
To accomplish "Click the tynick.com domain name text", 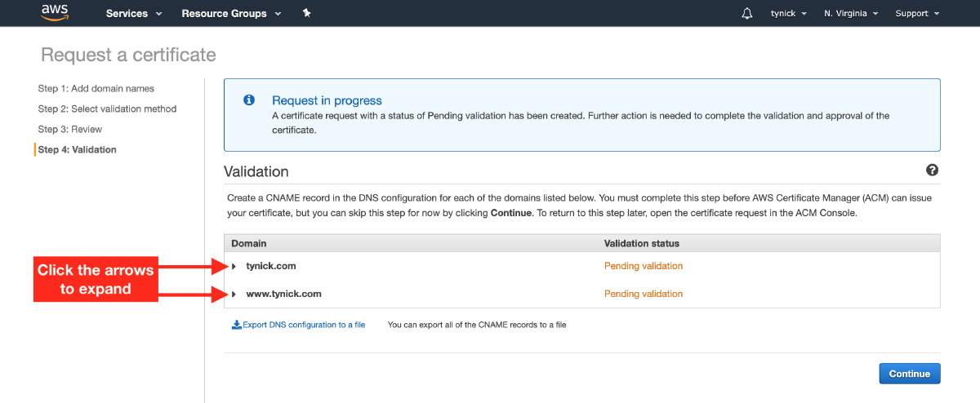I will 271,266.
